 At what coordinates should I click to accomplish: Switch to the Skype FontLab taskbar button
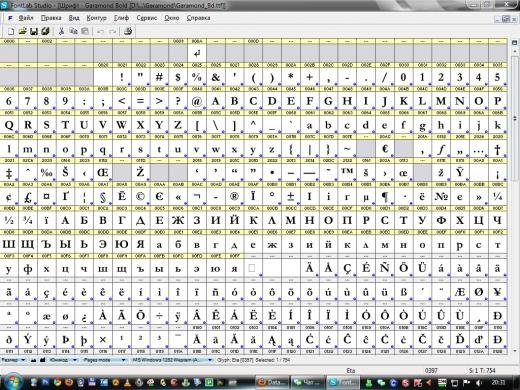tap(344, 382)
